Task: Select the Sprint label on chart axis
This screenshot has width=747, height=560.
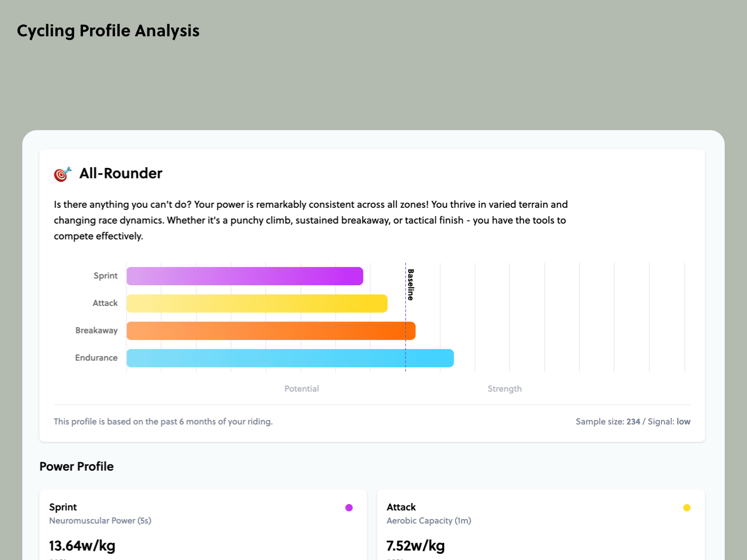Action: [x=105, y=275]
